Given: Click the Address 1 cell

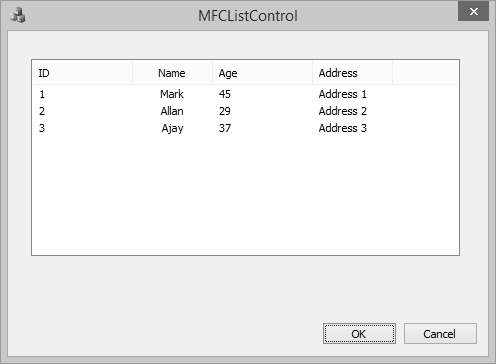Looking at the screenshot, I should [343, 94].
